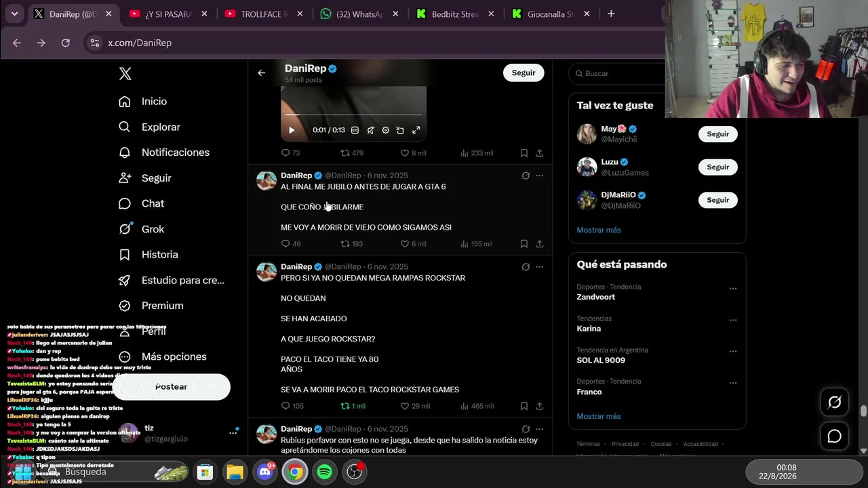The width and height of the screenshot is (868, 488).
Task: Open more options for SOL AL 9009 trend
Action: 733,352
